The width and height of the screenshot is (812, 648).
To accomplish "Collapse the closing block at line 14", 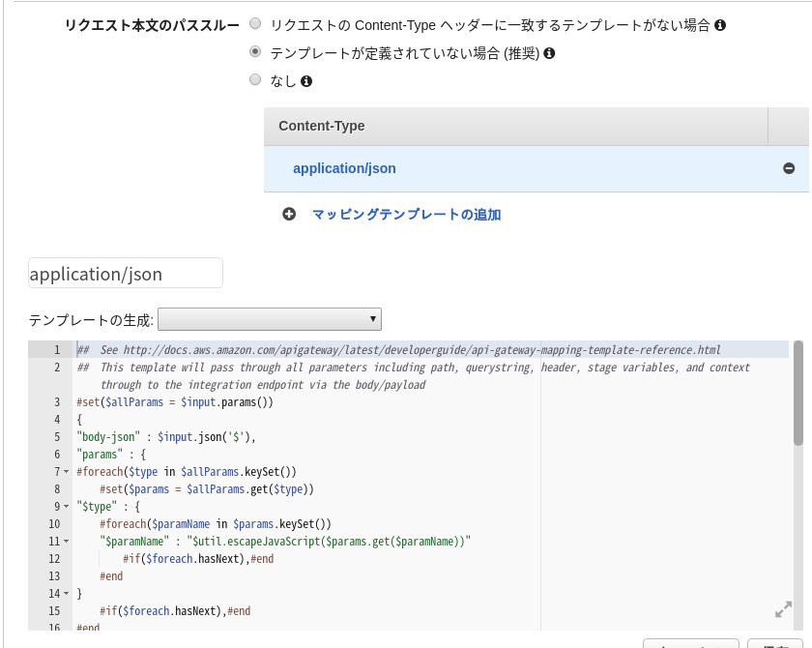I will [x=66, y=593].
